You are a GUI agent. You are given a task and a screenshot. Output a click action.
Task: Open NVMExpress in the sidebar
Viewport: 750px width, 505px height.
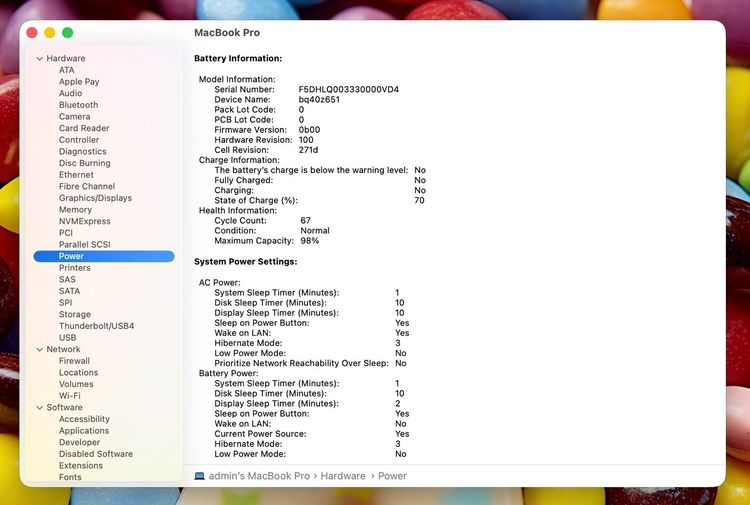pyautogui.click(x=84, y=221)
